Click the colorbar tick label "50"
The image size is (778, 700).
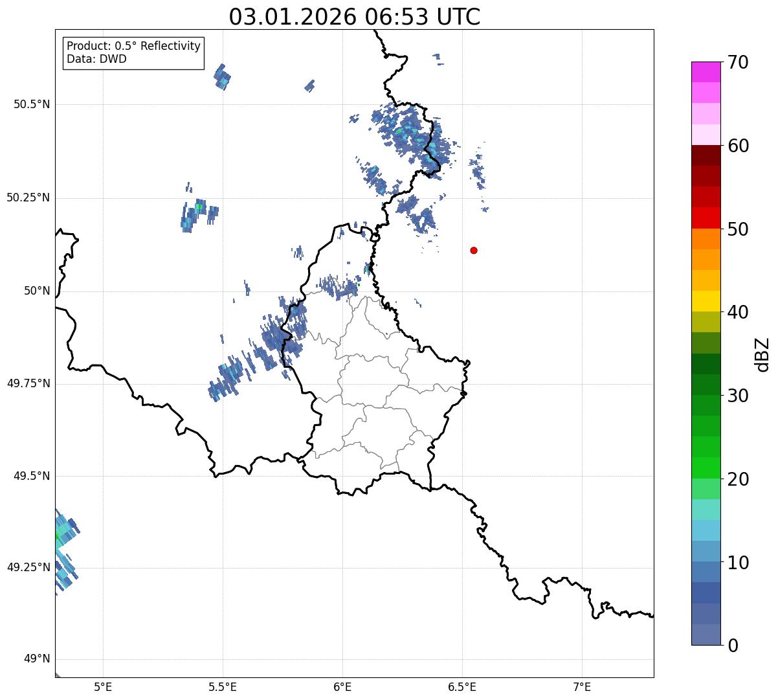738,229
